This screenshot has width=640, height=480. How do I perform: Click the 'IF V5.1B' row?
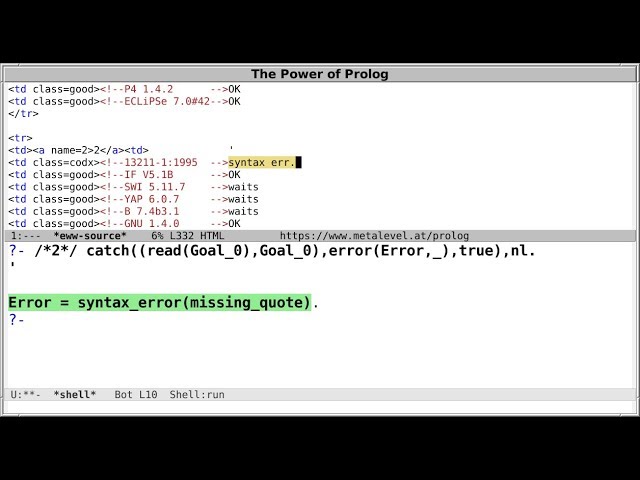tap(124, 175)
